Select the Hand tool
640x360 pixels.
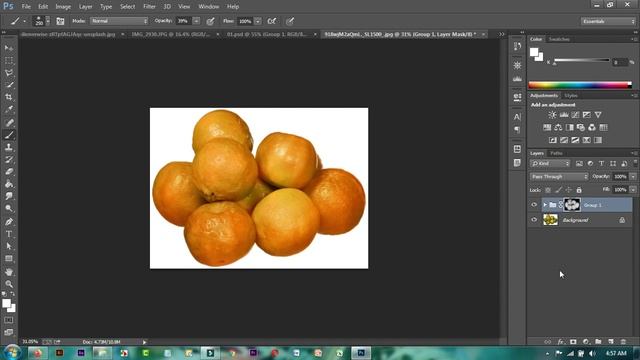(x=9, y=272)
